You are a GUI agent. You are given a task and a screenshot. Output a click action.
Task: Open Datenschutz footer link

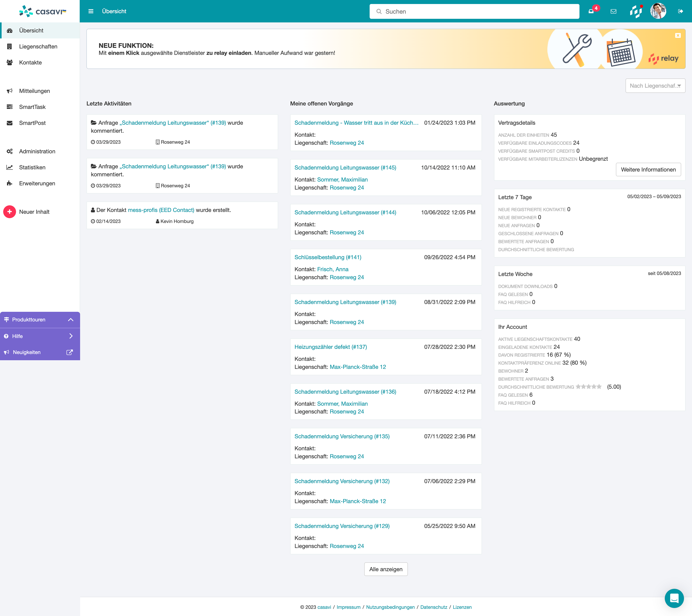tap(434, 607)
